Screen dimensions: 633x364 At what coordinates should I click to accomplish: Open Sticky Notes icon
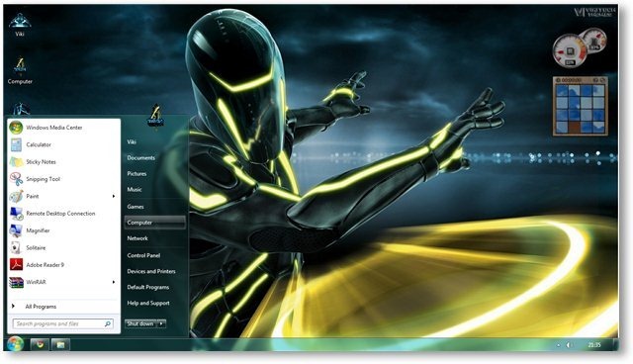point(16,162)
